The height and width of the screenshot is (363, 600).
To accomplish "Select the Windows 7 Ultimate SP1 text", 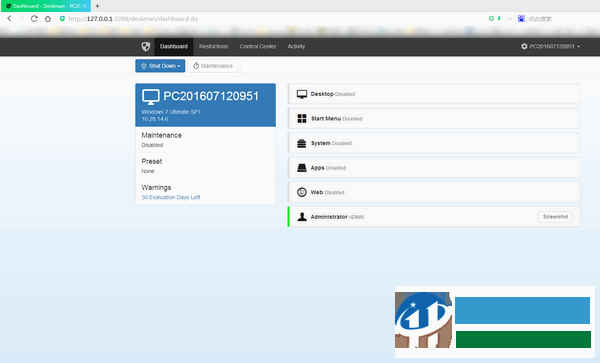I will tap(171, 112).
